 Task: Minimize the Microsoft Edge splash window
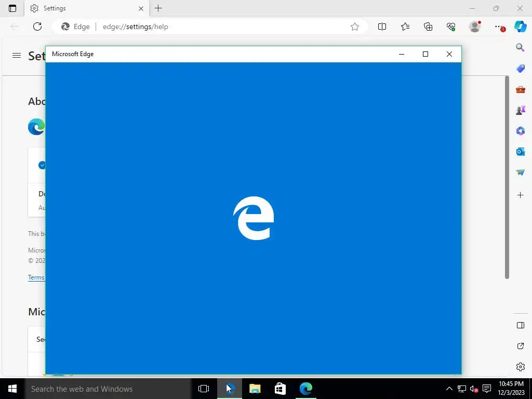pos(402,54)
